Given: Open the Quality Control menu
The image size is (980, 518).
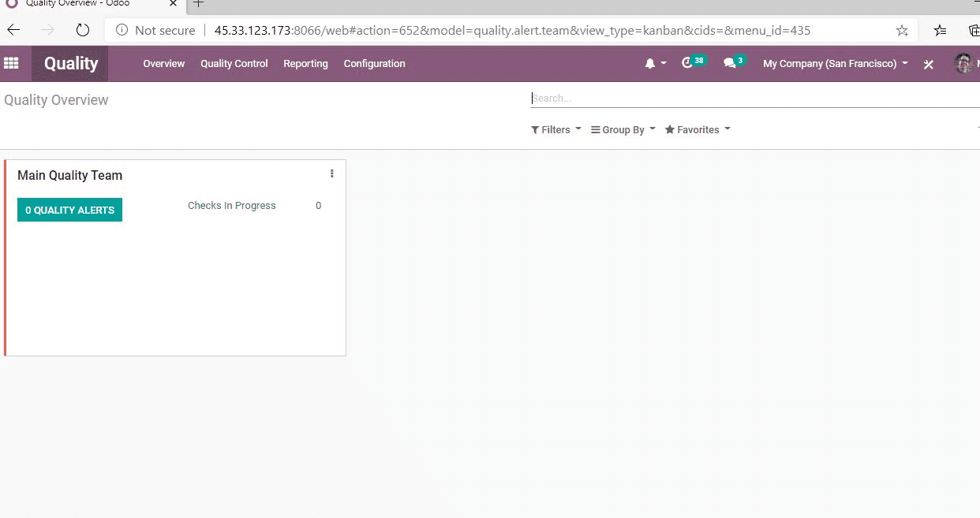Looking at the screenshot, I should click(x=234, y=64).
